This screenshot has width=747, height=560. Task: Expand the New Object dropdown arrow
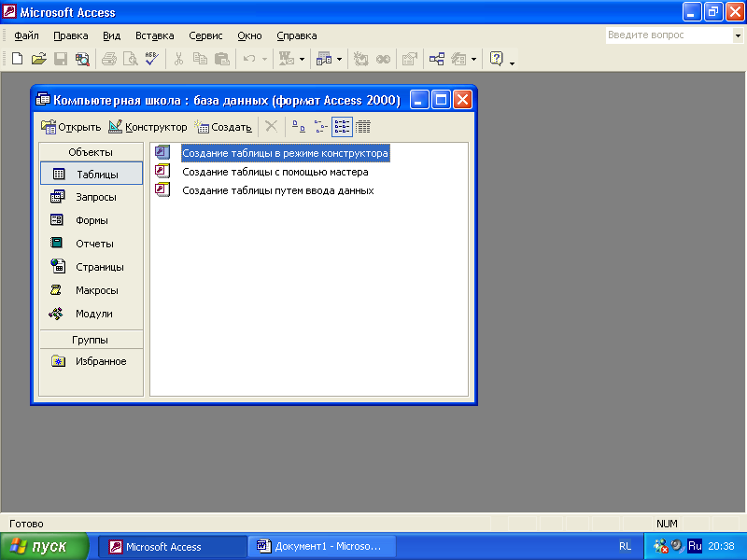(x=473, y=60)
